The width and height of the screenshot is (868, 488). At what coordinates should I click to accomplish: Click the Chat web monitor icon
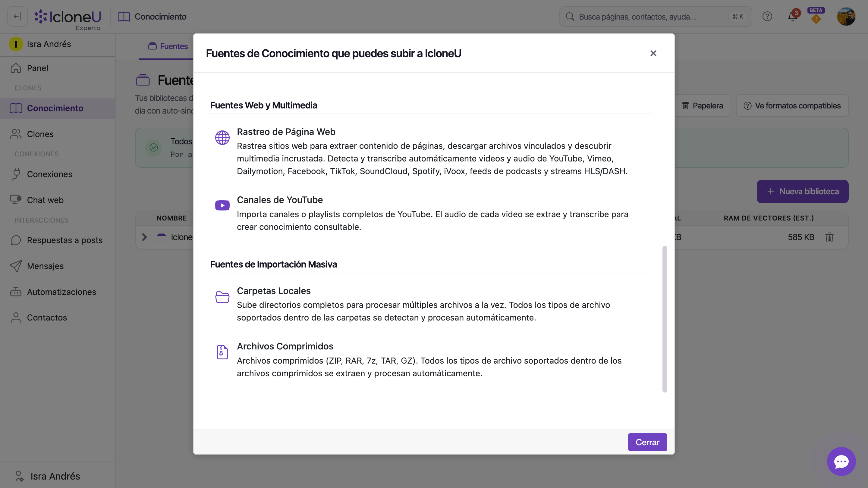tap(16, 200)
